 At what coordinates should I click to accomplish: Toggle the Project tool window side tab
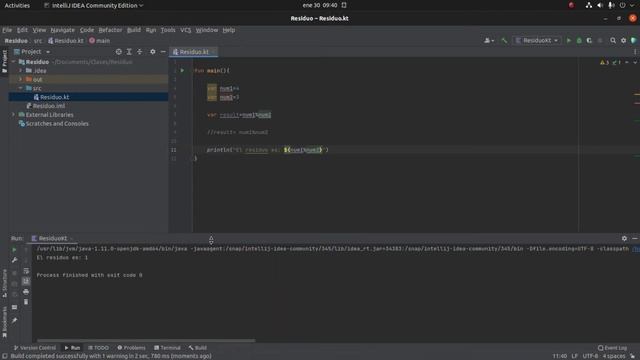point(4,61)
